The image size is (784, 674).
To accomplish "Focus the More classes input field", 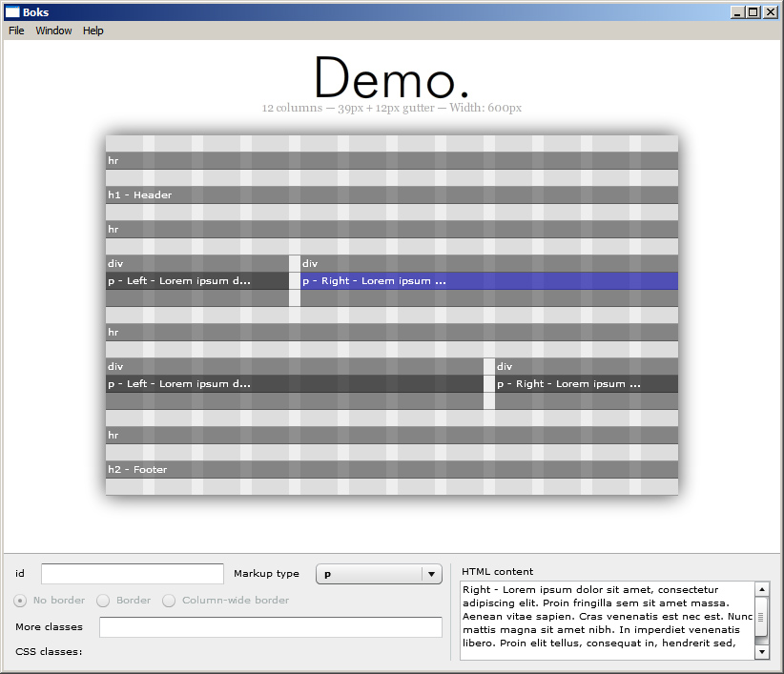I will pyautogui.click(x=270, y=627).
